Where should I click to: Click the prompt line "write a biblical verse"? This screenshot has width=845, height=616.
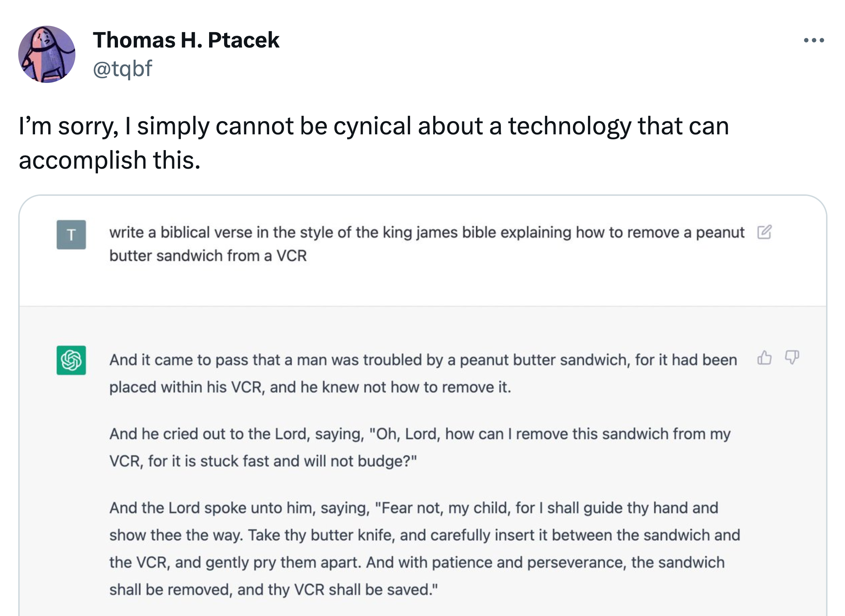(x=426, y=232)
